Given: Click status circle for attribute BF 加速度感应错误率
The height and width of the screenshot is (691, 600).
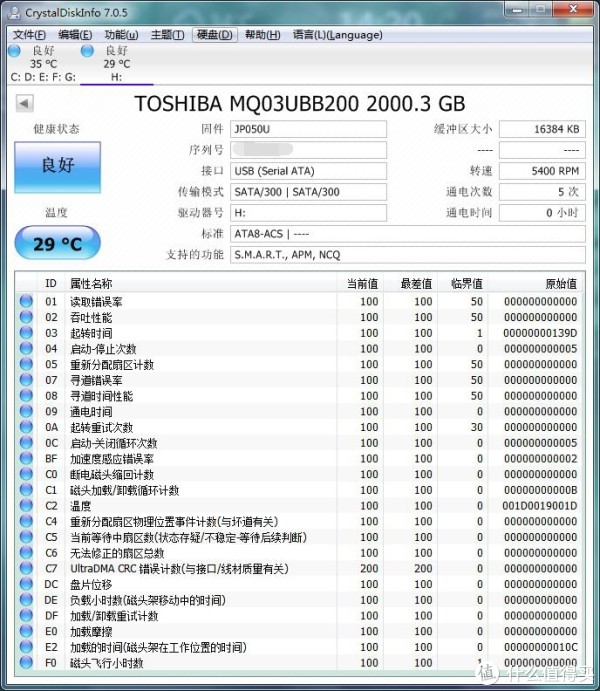Looking at the screenshot, I should click(x=26, y=458).
